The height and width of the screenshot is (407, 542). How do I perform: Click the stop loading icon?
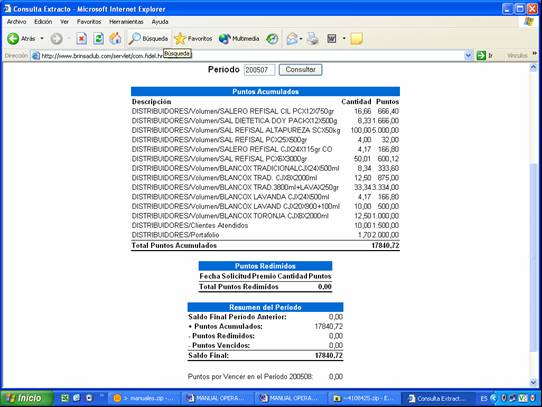coord(82,38)
